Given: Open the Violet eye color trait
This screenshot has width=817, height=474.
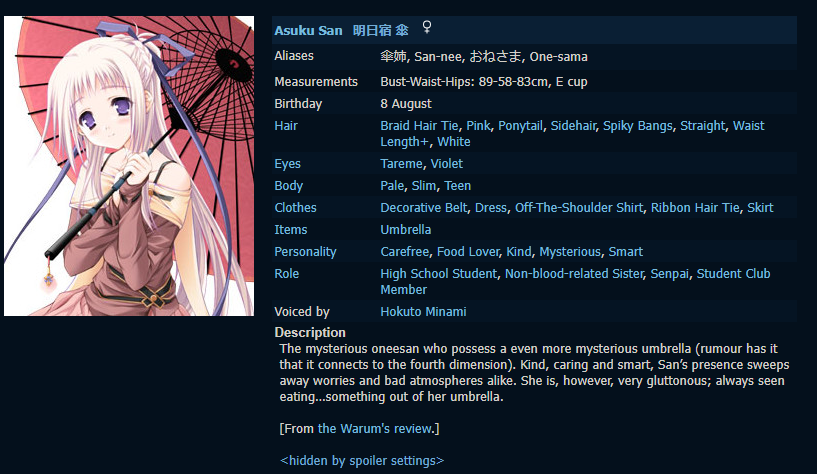Looking at the screenshot, I should [x=447, y=164].
